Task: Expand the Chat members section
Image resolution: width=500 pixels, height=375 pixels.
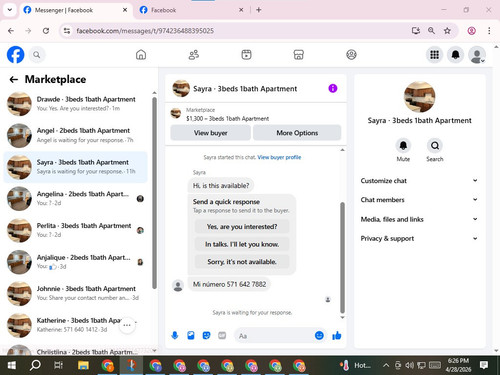Action: pyautogui.click(x=419, y=200)
